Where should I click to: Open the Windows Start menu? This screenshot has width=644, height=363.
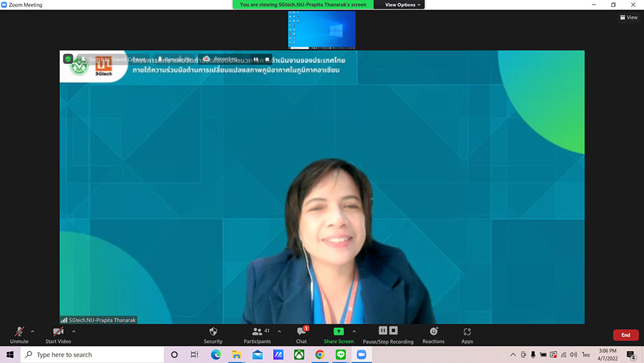pos(10,355)
